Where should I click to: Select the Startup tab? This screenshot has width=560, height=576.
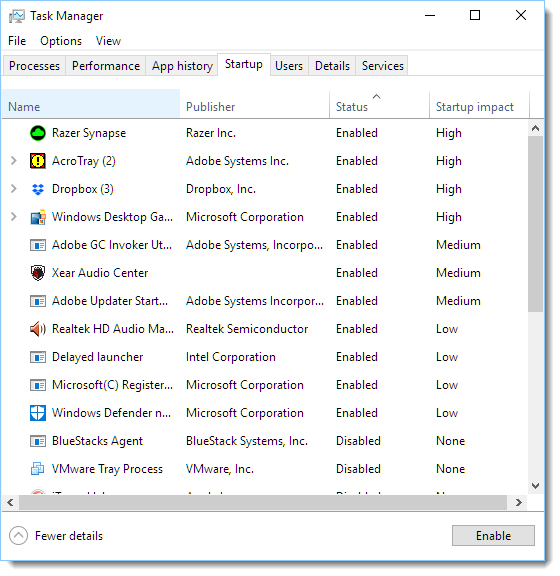pyautogui.click(x=244, y=64)
